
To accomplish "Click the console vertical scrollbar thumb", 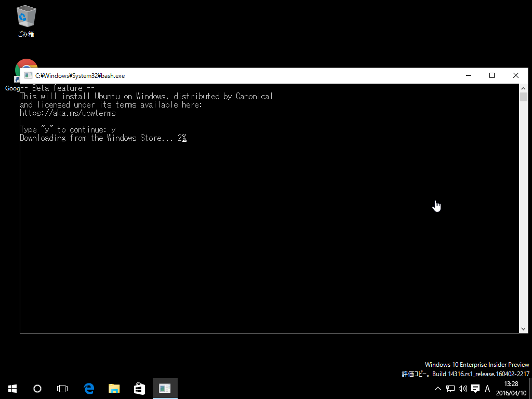I will (523, 97).
